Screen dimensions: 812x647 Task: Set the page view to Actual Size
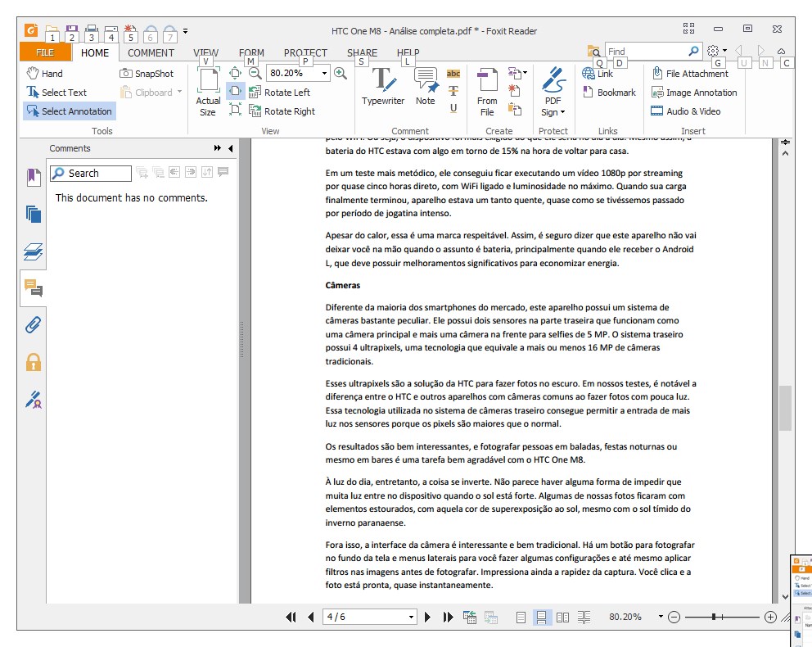pyautogui.click(x=208, y=93)
